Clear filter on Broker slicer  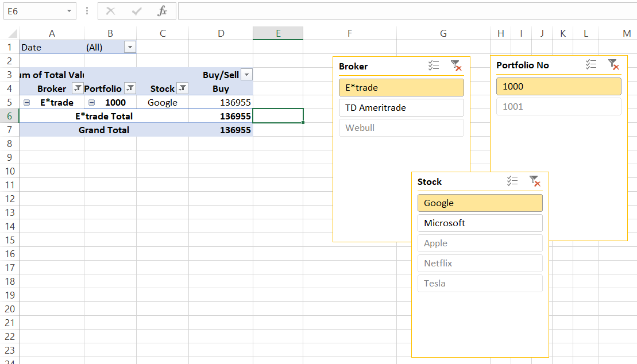click(456, 66)
